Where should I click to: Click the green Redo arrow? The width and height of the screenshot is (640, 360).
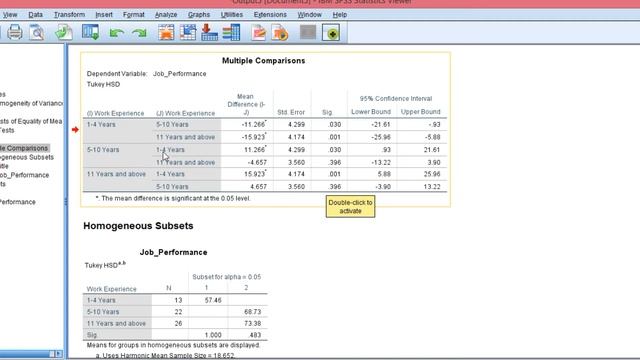(x=140, y=33)
